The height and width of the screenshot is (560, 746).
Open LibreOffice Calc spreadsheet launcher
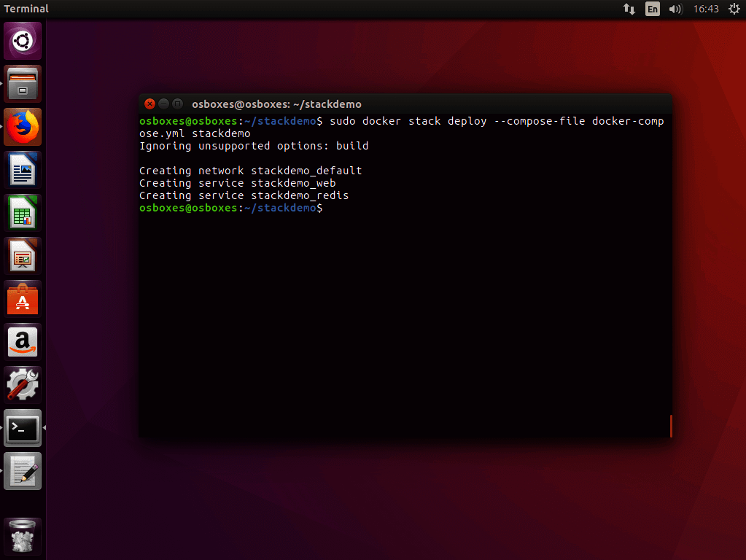[23, 213]
